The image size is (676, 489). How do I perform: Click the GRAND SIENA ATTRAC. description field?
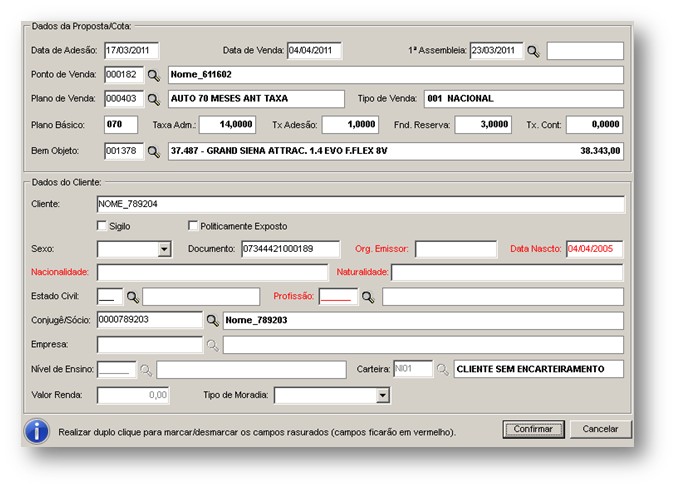(x=396, y=151)
